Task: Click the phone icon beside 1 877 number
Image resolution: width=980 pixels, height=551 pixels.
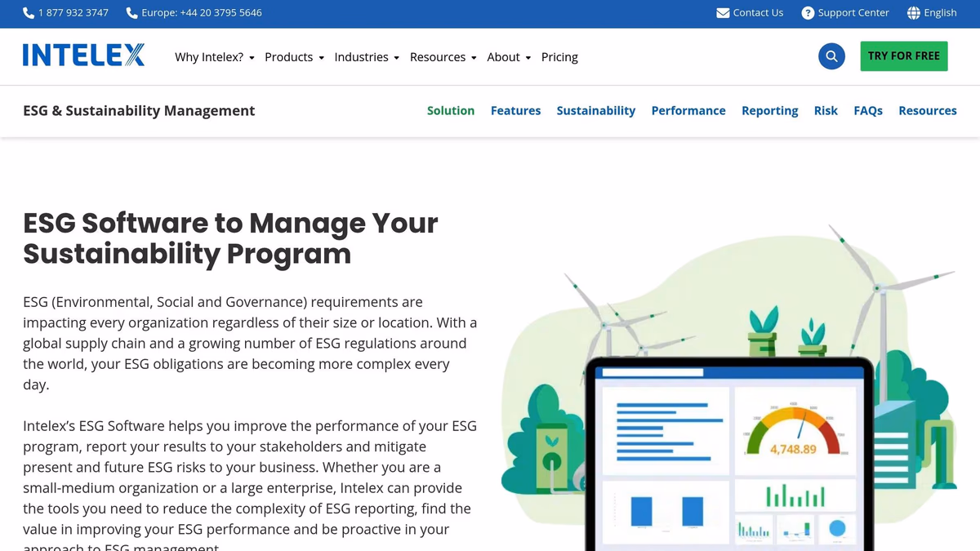Action: (x=29, y=13)
